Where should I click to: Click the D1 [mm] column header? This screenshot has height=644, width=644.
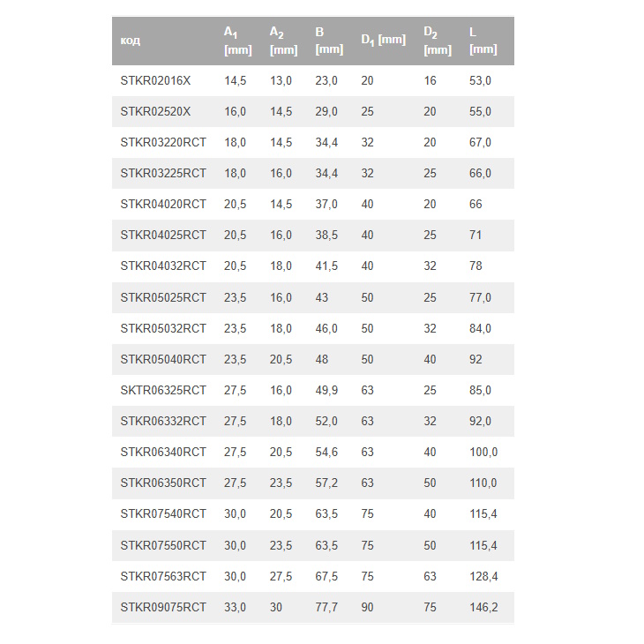[383, 40]
